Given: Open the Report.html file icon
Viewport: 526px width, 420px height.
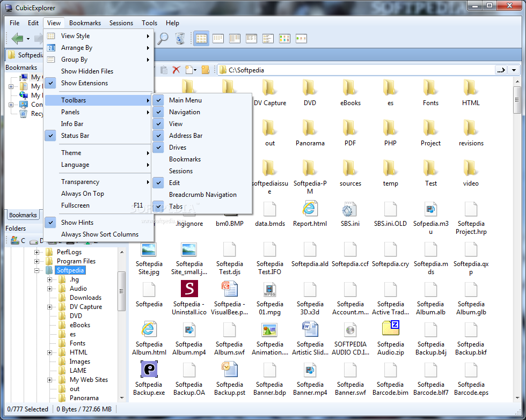Looking at the screenshot, I should coord(310,208).
